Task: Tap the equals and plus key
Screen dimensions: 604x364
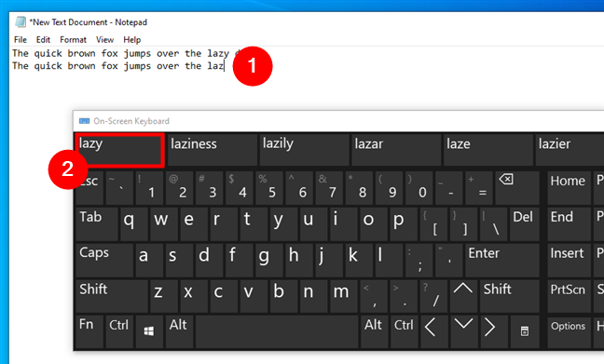Action: (478, 187)
